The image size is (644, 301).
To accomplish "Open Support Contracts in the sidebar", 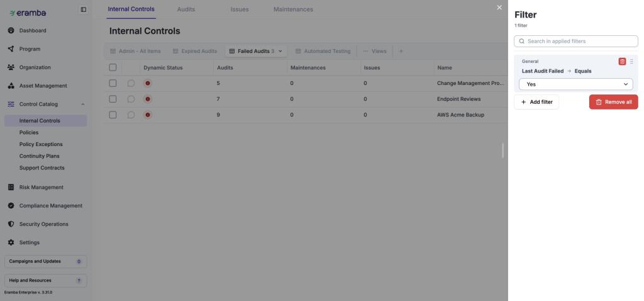I will click(42, 168).
